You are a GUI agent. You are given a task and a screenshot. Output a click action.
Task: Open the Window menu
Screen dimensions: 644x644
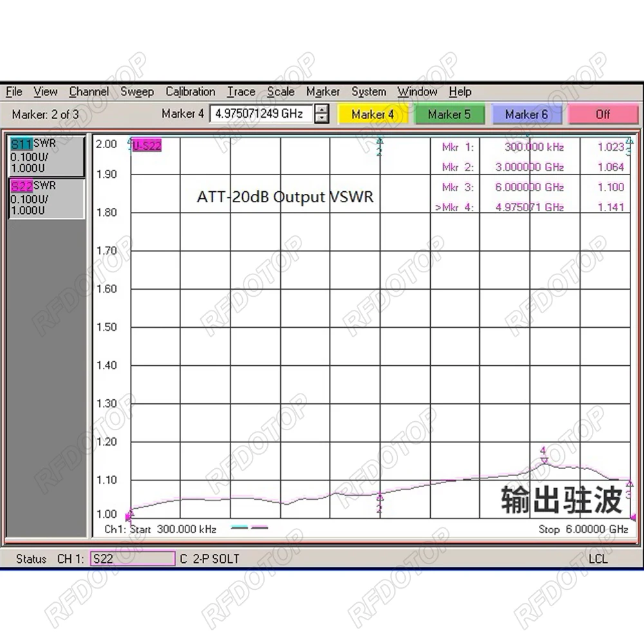point(417,91)
